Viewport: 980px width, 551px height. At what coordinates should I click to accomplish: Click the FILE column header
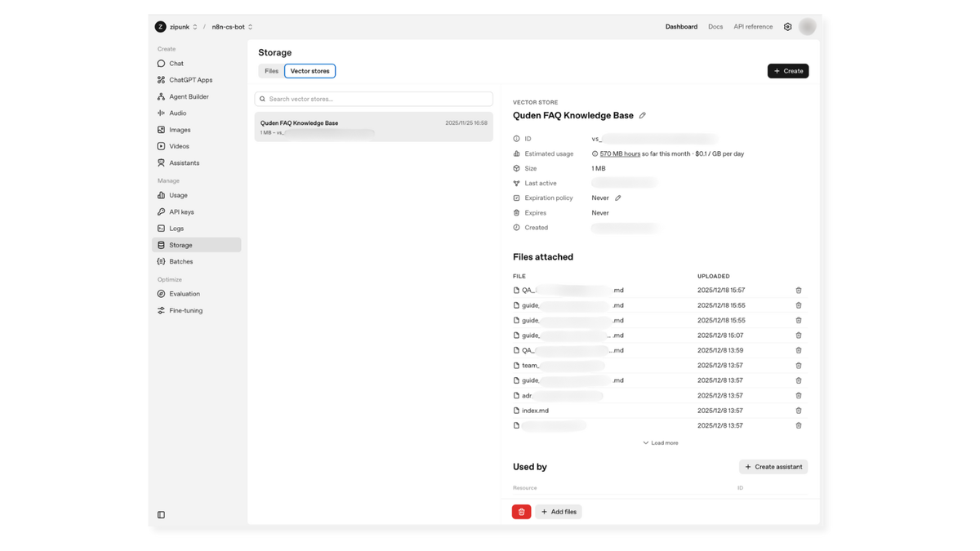coord(519,277)
